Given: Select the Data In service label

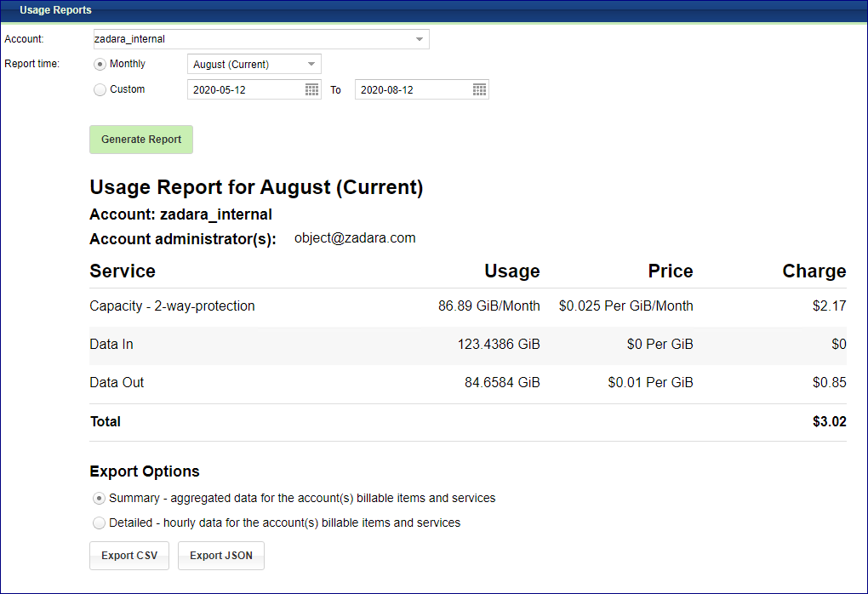Looking at the screenshot, I should [x=111, y=345].
